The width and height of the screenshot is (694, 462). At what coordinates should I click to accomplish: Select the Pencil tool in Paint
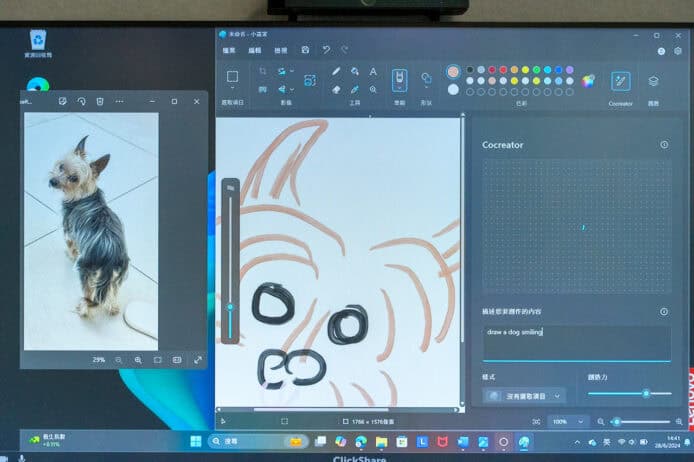pos(335,72)
